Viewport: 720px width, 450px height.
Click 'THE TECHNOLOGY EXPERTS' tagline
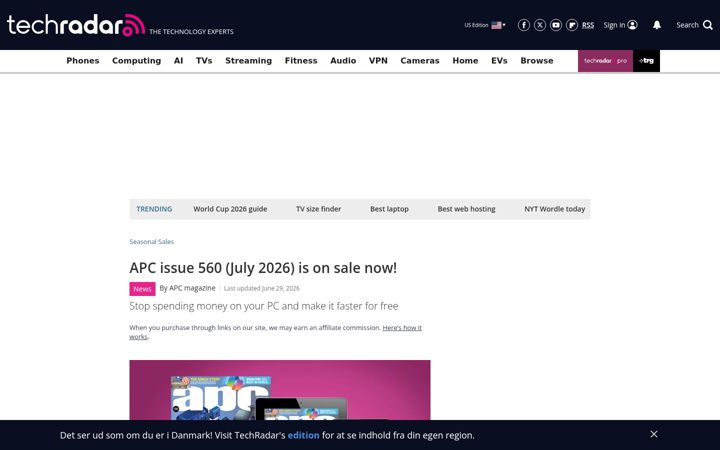[x=191, y=32]
